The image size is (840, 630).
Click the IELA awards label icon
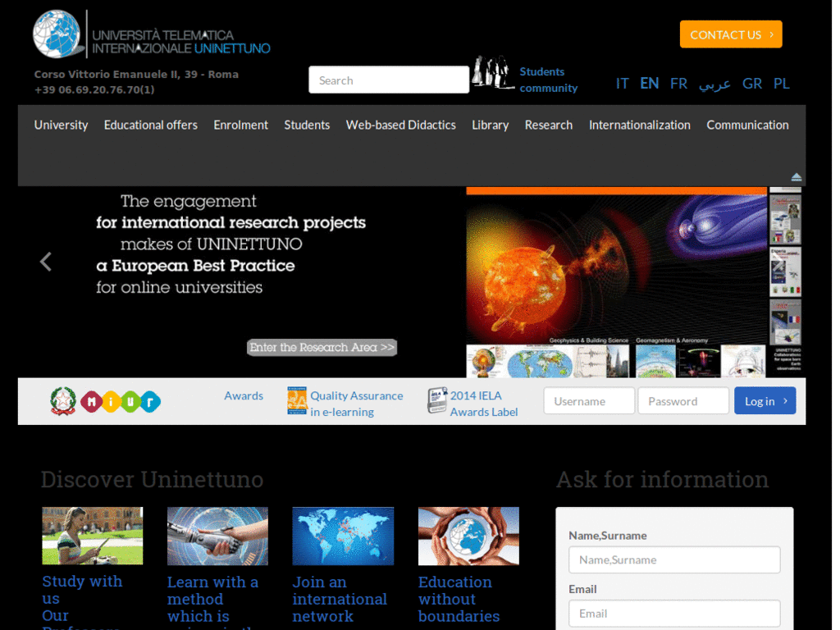click(x=437, y=400)
